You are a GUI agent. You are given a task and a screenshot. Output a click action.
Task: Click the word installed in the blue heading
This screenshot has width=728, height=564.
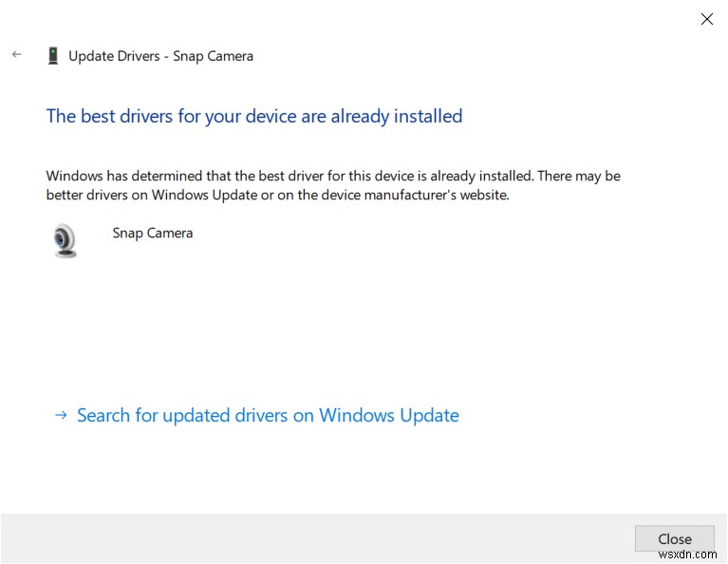click(423, 116)
